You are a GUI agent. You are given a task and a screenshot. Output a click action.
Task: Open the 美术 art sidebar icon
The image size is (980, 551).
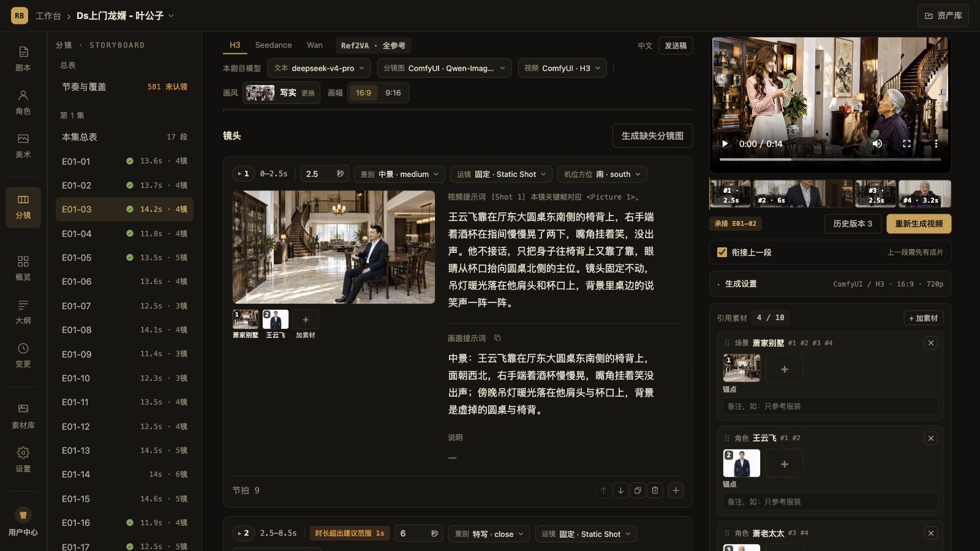tap(23, 146)
